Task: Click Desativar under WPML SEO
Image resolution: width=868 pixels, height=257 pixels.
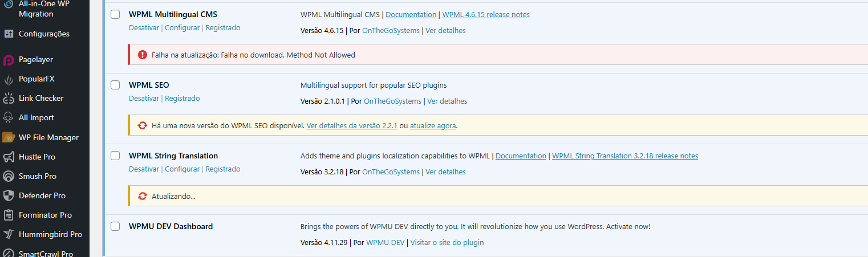Action: point(144,98)
